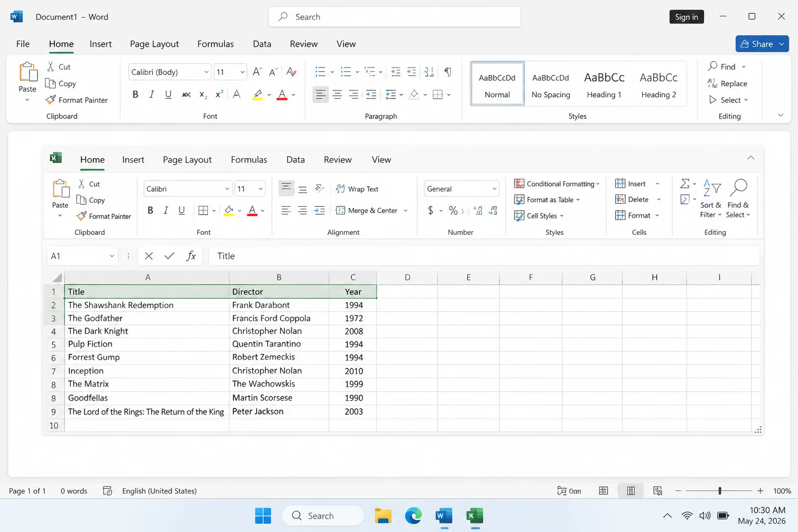The width and height of the screenshot is (798, 532).
Task: Toggle Italic in the Word ribbon
Action: [152, 95]
